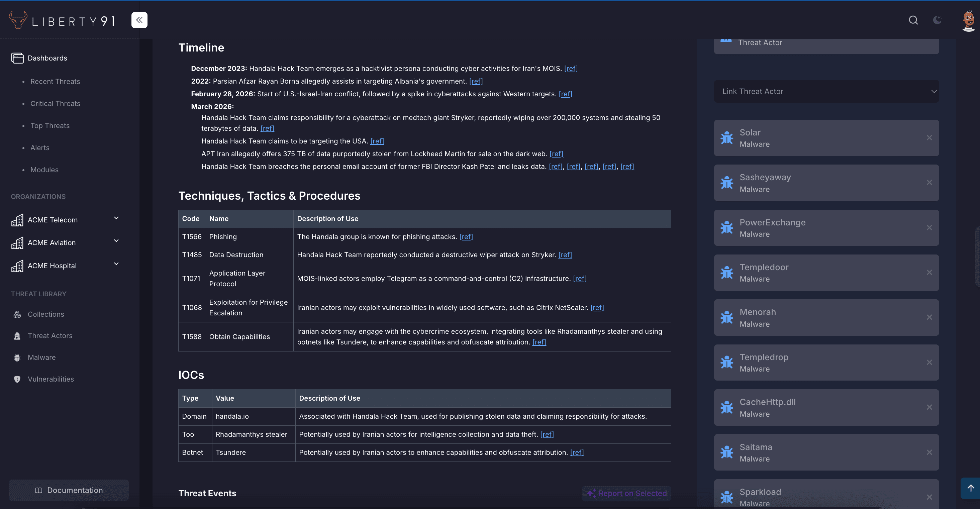Open the Link Threat Actor dropdown
Screen dimensions: 980x509
[x=826, y=91]
